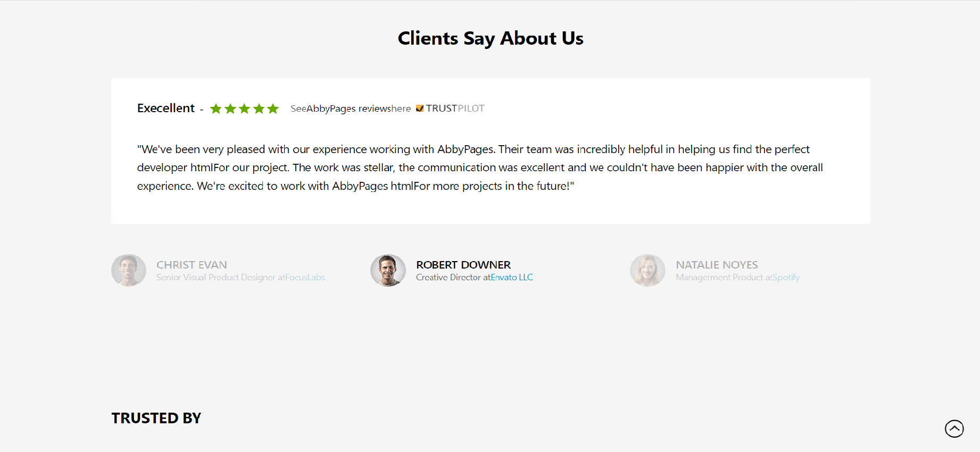Click the third green rating star
Screen dimensions: 980x452
245,109
